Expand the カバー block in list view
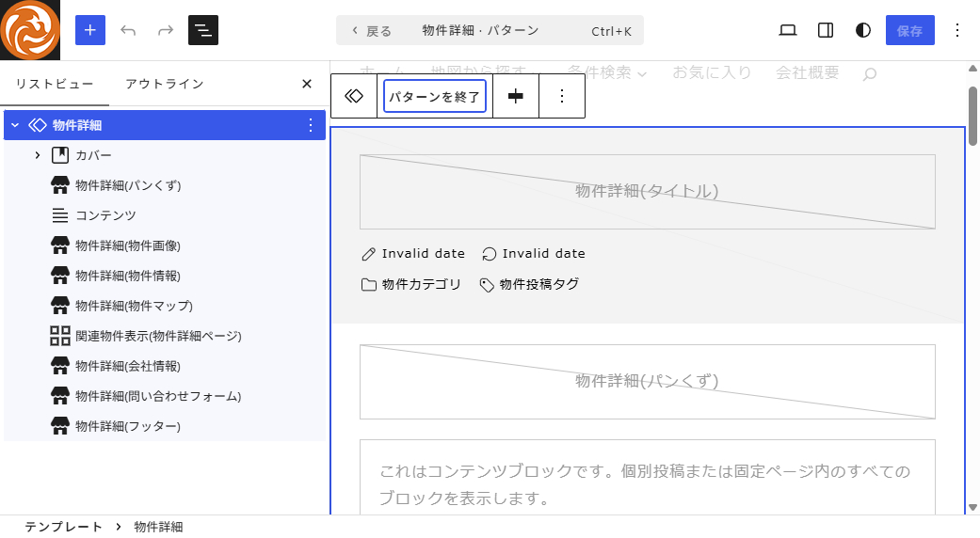 [38, 155]
